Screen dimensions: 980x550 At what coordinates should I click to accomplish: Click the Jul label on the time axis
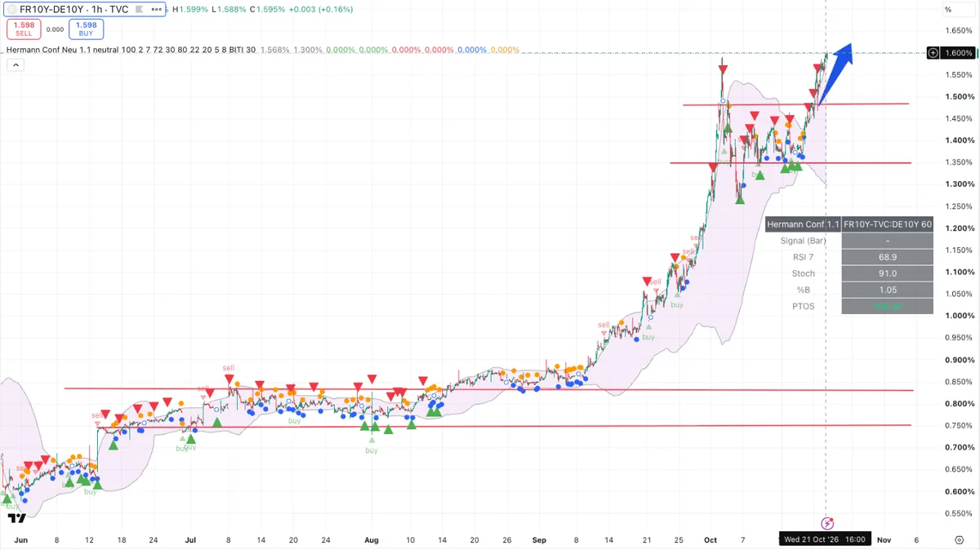point(189,539)
